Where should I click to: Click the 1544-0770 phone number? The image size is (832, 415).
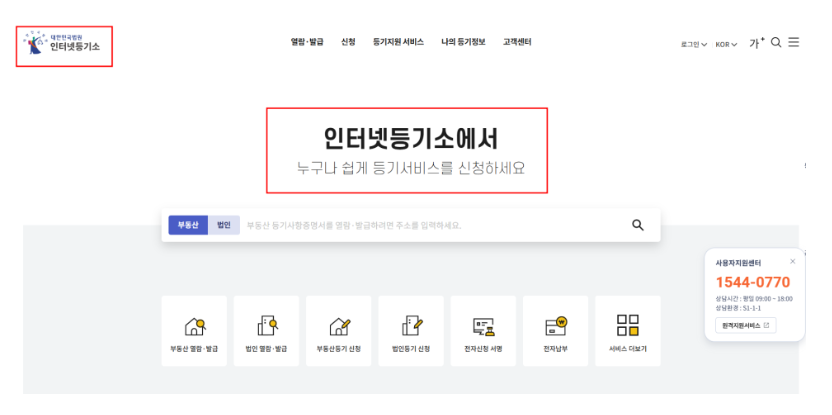(753, 282)
